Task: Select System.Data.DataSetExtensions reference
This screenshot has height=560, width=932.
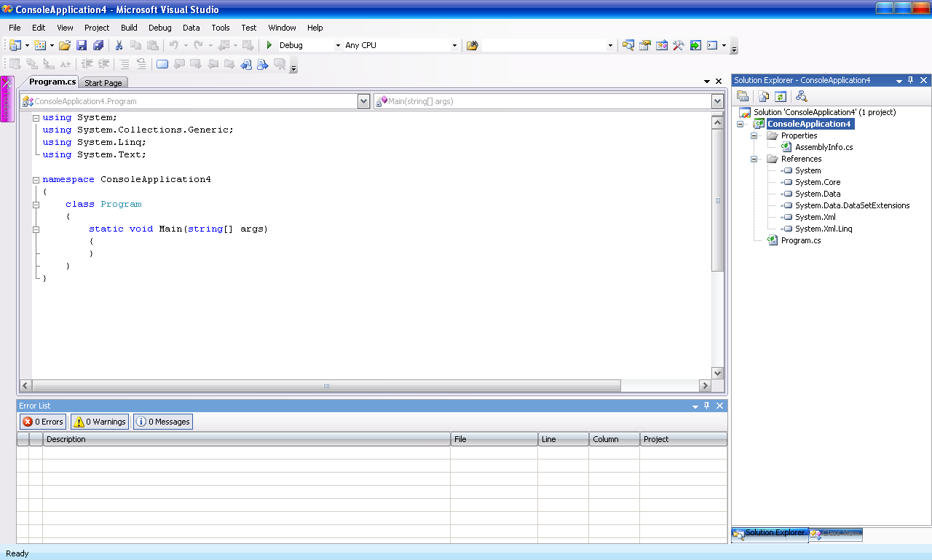Action: pyautogui.click(x=852, y=205)
